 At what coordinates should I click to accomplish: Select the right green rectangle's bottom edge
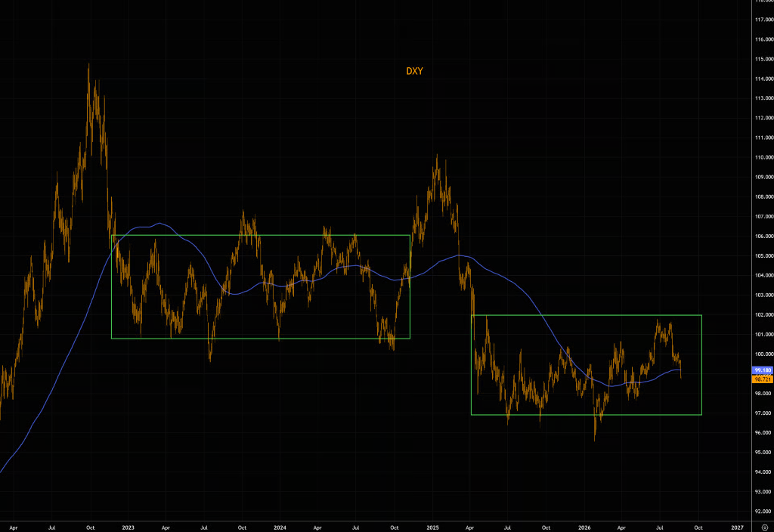pos(587,415)
